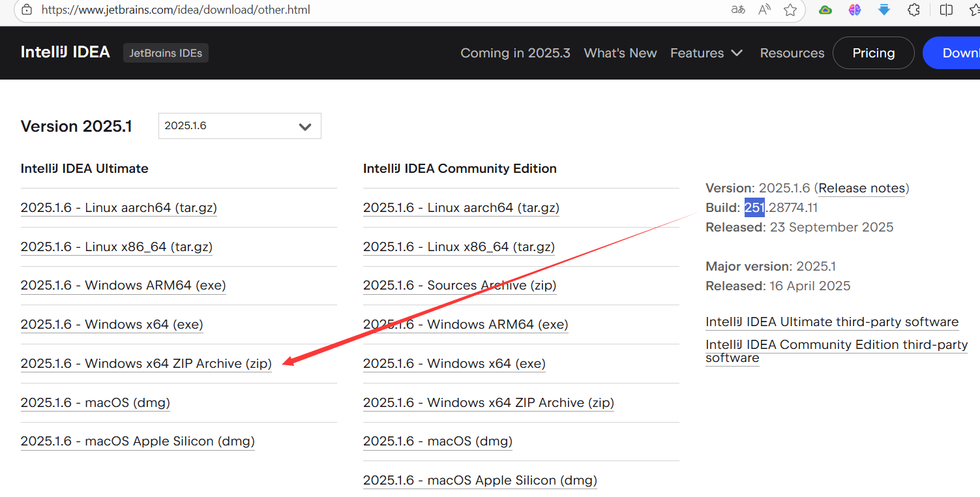Download Community Sources Archive (zip)
Viewport: 980px width, 497px height.
460,285
